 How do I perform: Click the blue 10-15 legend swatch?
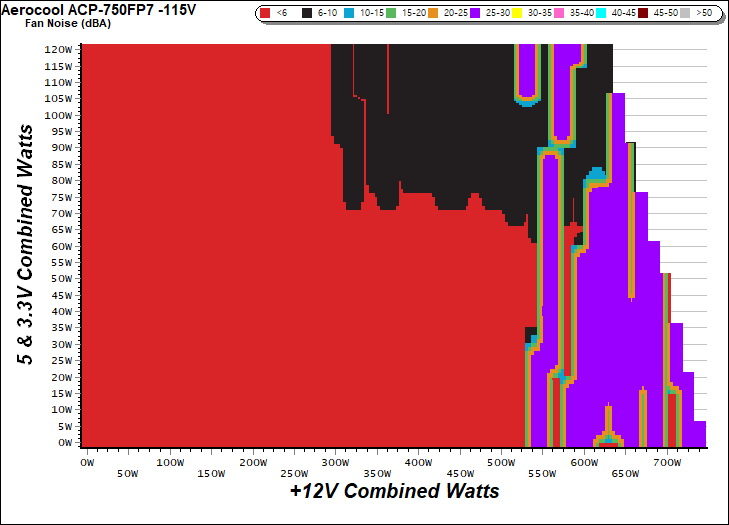pyautogui.click(x=350, y=14)
